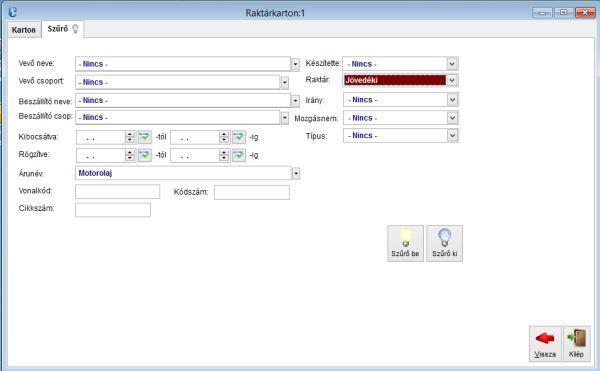Image resolution: width=600 pixels, height=371 pixels.
Task: Open the Beszállító csop dropdown arrow
Action: coord(284,118)
